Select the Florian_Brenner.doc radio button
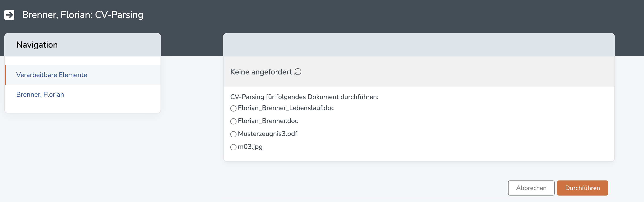 coord(233,121)
